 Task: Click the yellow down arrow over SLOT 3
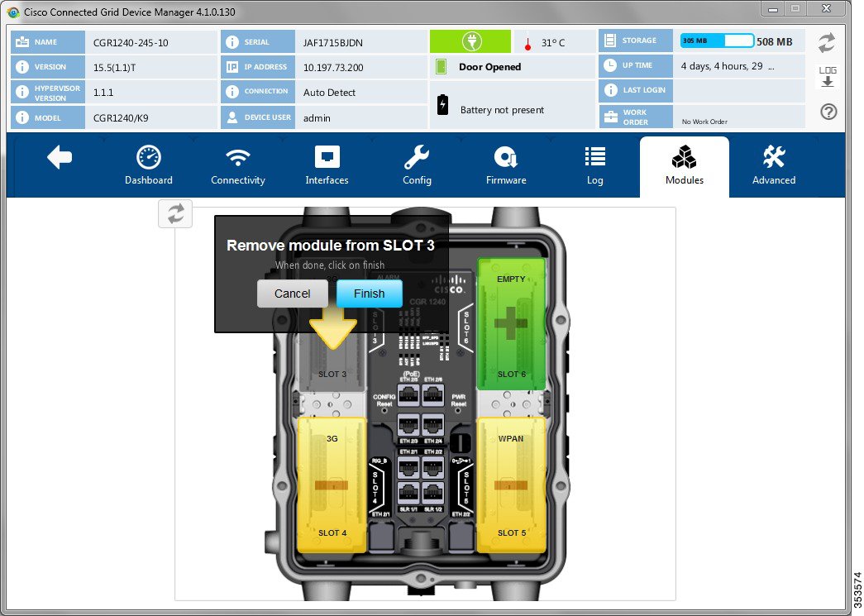(x=333, y=329)
